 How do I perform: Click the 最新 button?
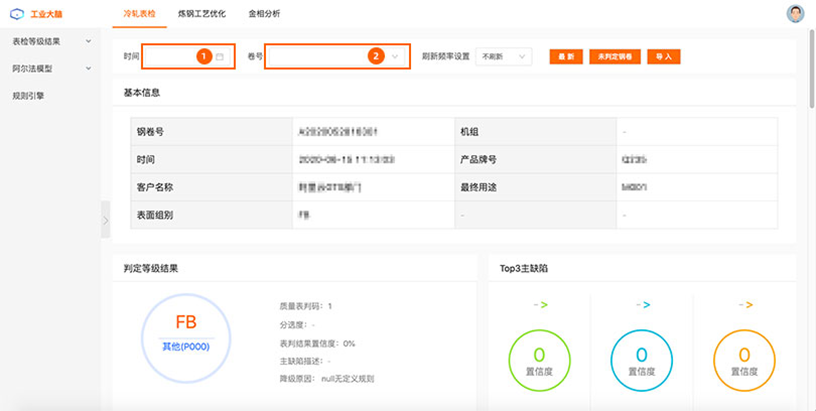(x=566, y=57)
